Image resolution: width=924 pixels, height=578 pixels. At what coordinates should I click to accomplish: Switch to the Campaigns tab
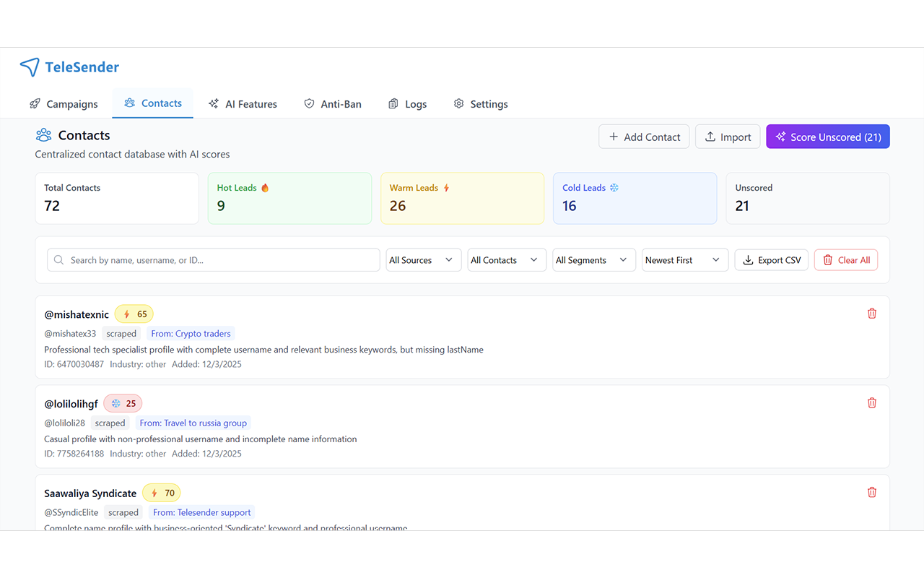[64, 104]
